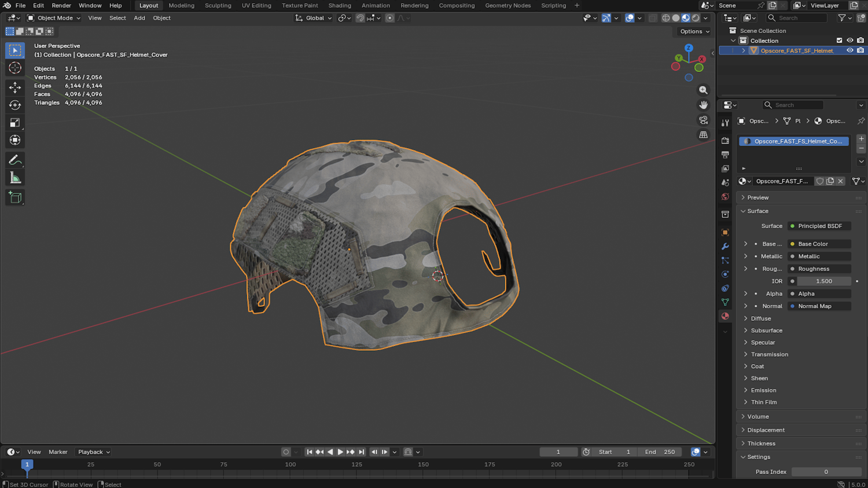This screenshot has height=488, width=868.
Task: Open the Object Mode dropdown
Action: pos(54,18)
